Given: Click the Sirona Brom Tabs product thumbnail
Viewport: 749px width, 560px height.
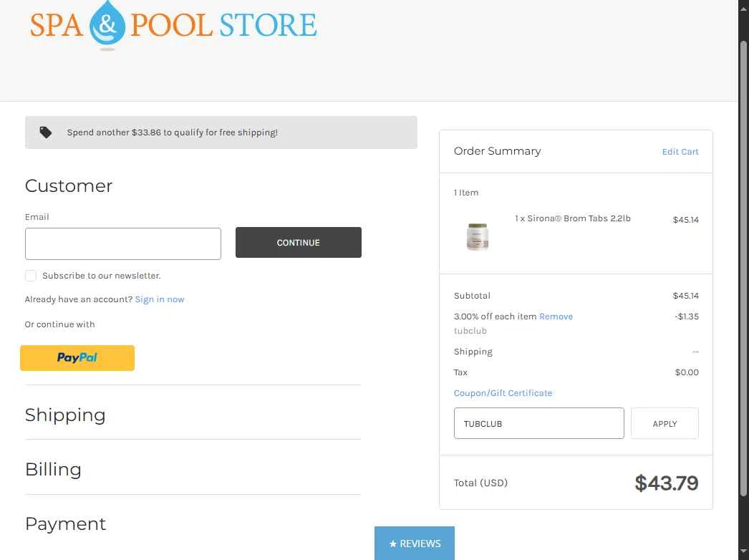Looking at the screenshot, I should pos(477,236).
